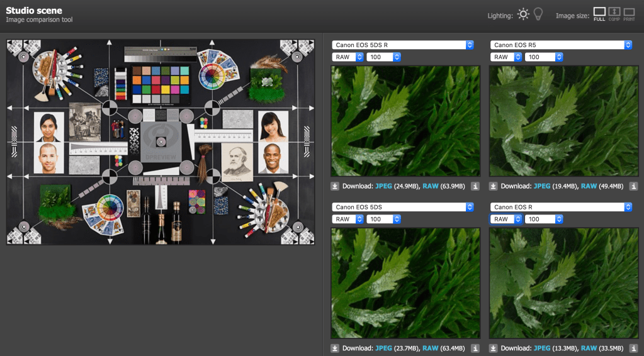Viewport: 644px width, 356px height.
Task: Click download icon under Canon EOS 5DS
Action: pos(336,348)
